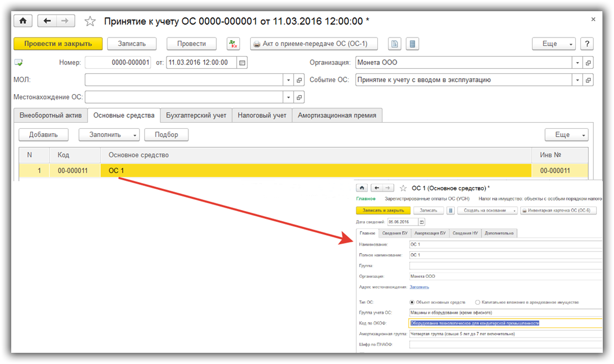Screen dimensions: 614x364
Task: Go back using the left arrow button
Action: coord(47,21)
